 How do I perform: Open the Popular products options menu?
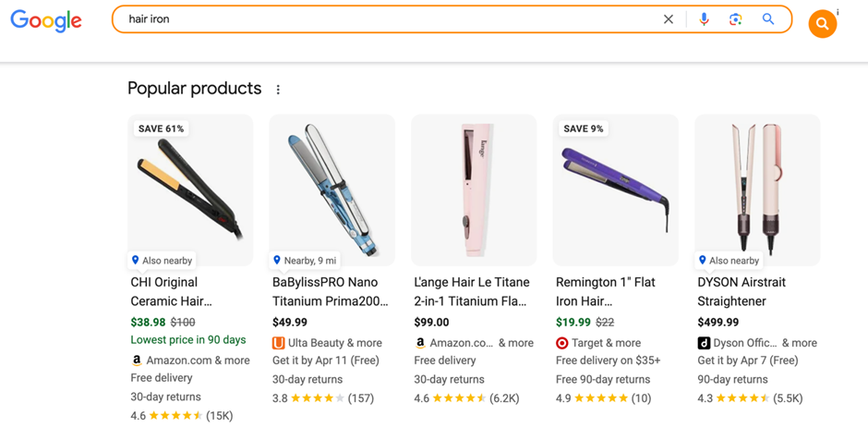click(x=278, y=90)
